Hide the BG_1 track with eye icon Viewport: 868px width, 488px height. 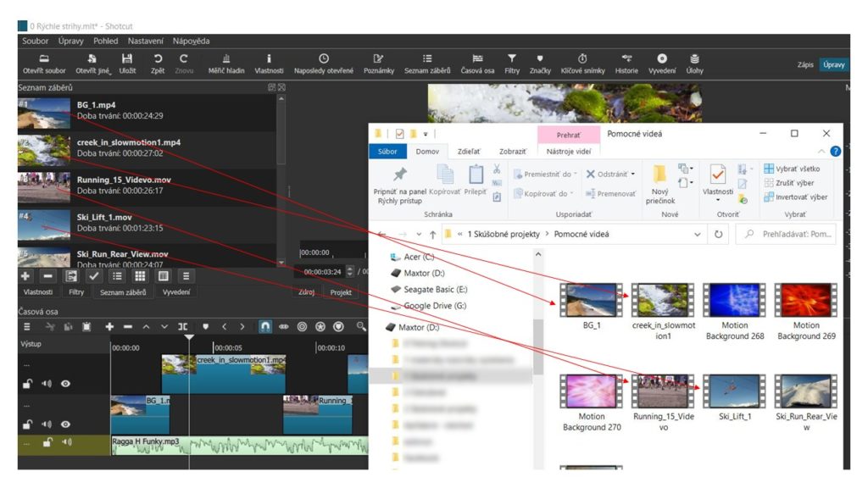pos(65,424)
